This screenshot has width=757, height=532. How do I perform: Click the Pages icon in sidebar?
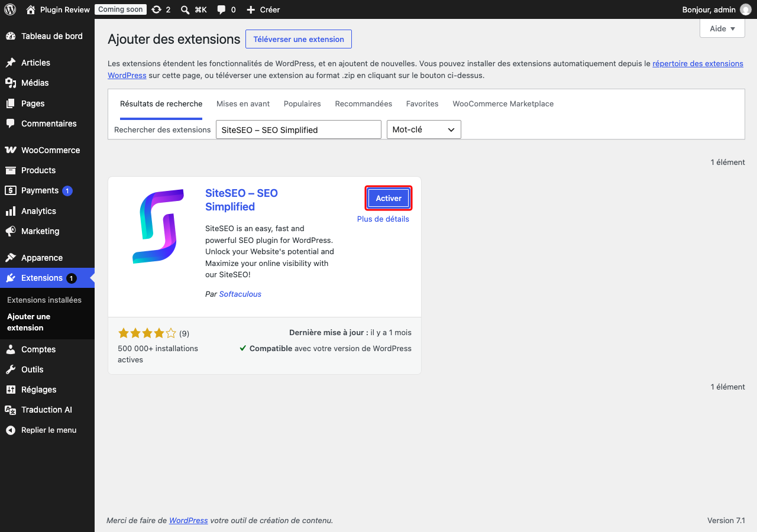pyautogui.click(x=11, y=103)
